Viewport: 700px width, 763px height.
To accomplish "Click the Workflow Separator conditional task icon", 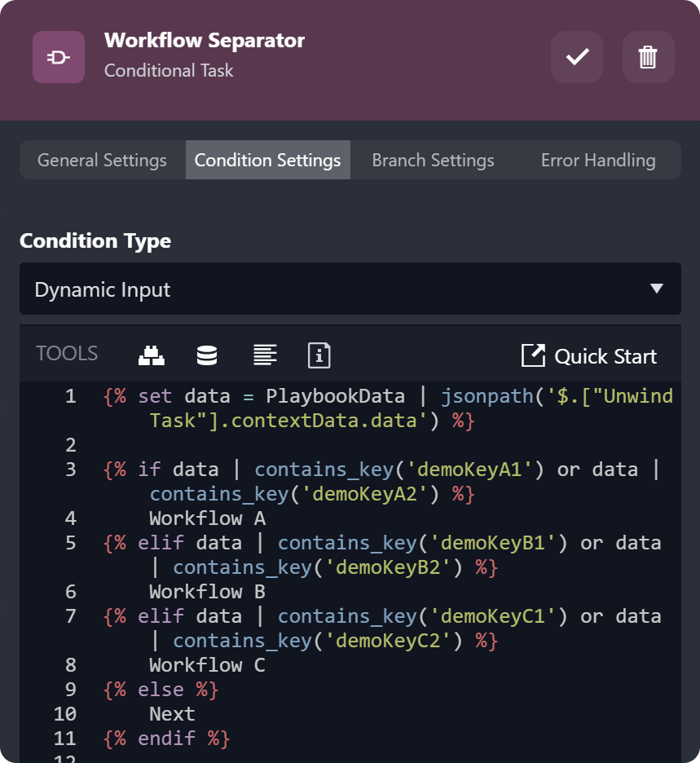I will (x=59, y=57).
